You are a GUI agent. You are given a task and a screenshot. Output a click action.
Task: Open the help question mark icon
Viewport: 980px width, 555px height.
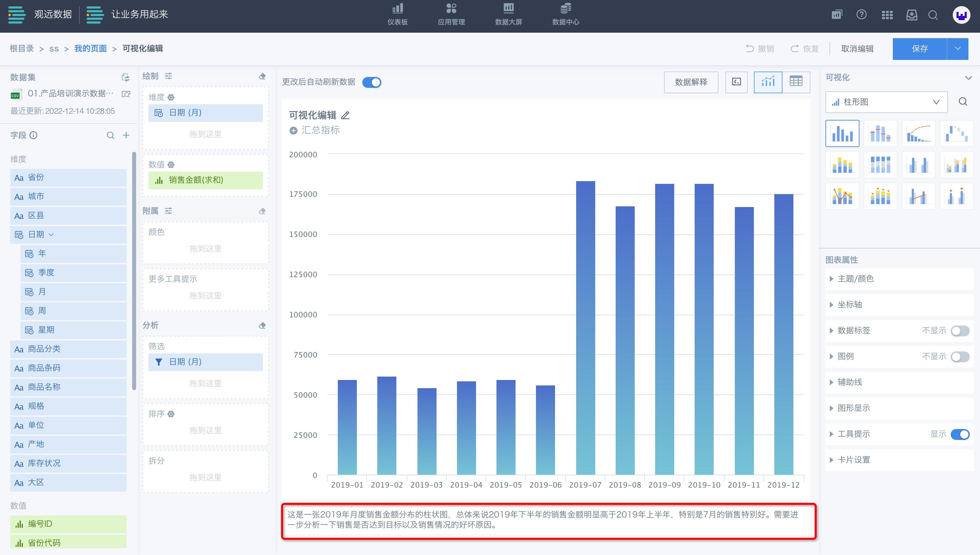click(x=862, y=15)
